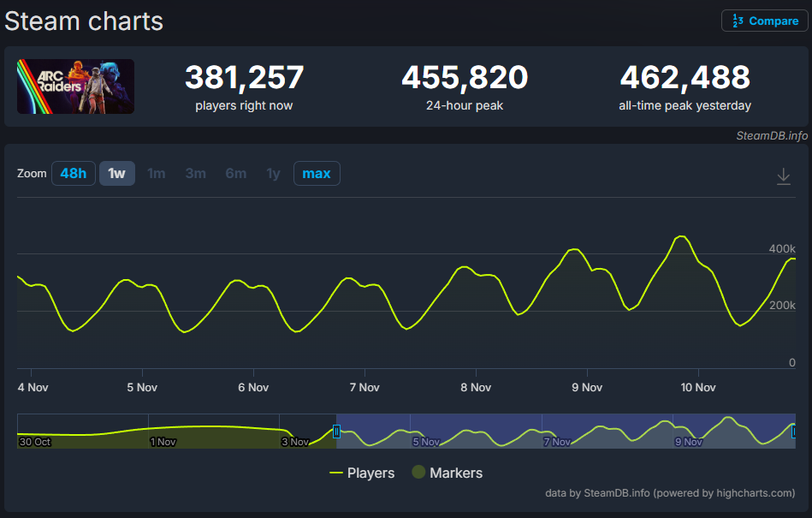This screenshot has width=812, height=518.
Task: Select the 1w zoom range
Action: (117, 174)
